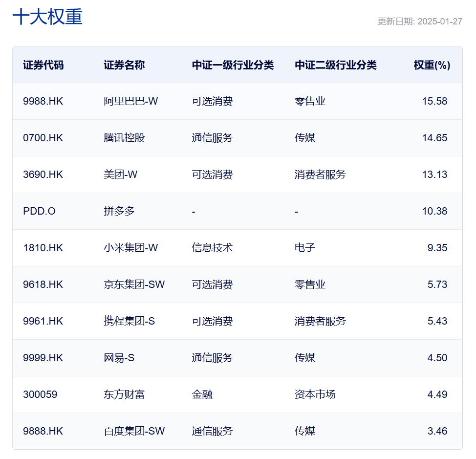Click the 金融 industry cell
Image resolution: width=476 pixels, height=459 pixels.
click(202, 394)
